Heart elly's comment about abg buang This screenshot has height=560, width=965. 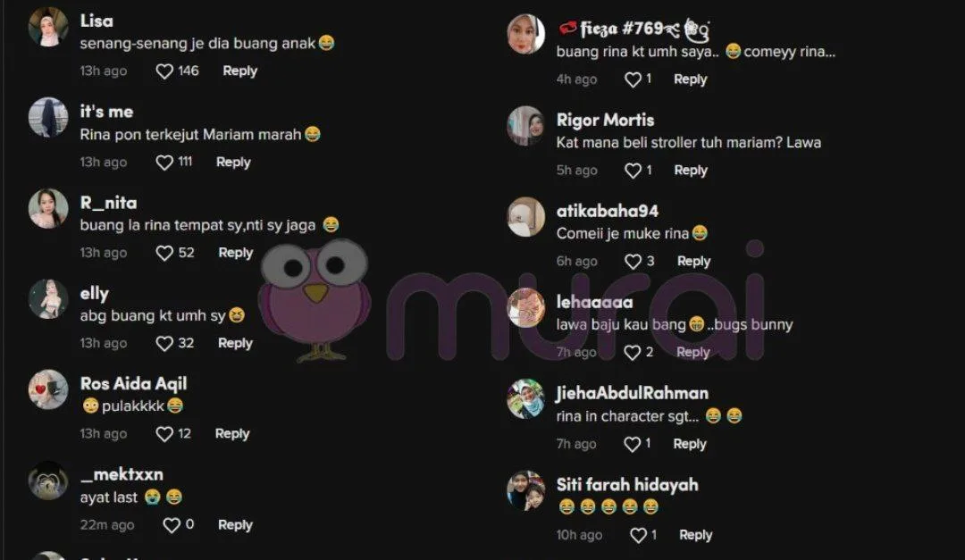164,343
